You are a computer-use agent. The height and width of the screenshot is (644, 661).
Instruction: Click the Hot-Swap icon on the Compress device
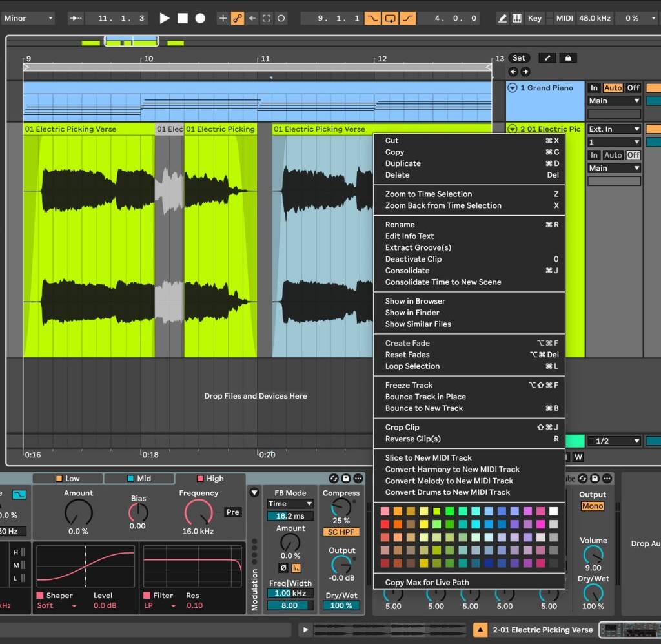click(x=333, y=479)
